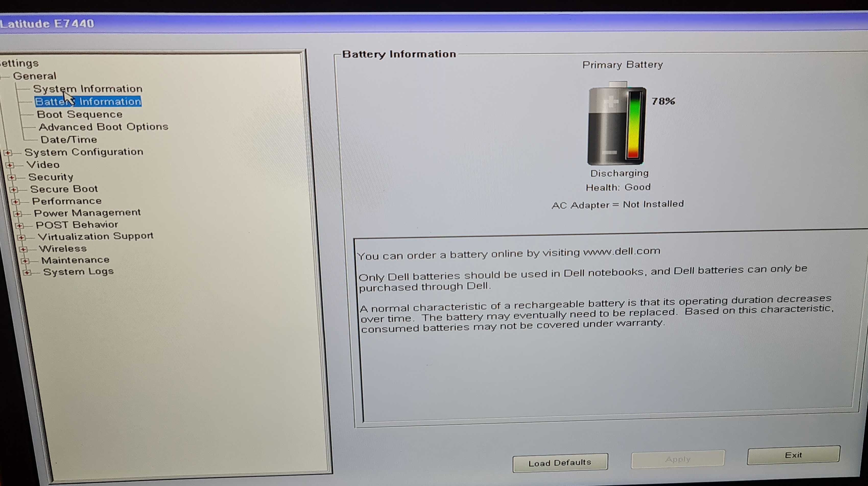Viewport: 868px width, 486px height.
Task: Select the Video category label
Action: (43, 164)
